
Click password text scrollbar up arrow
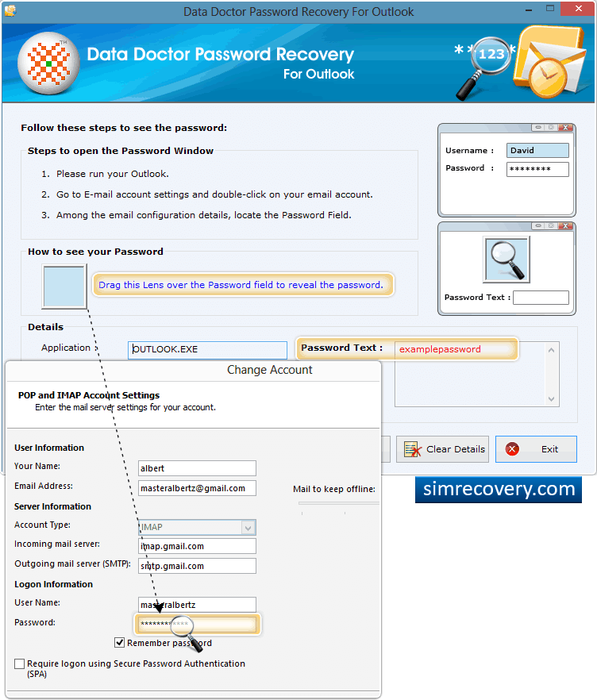[552, 351]
